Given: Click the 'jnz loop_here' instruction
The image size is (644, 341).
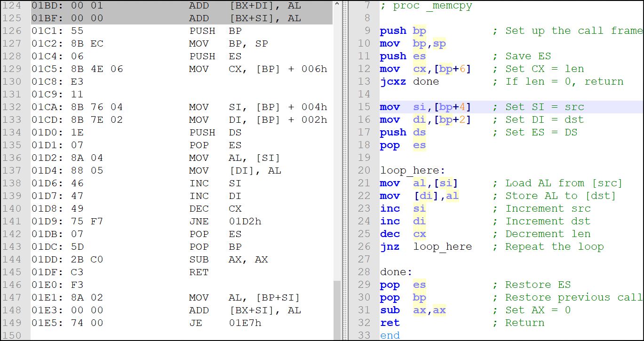Looking at the screenshot, I should tap(426, 247).
